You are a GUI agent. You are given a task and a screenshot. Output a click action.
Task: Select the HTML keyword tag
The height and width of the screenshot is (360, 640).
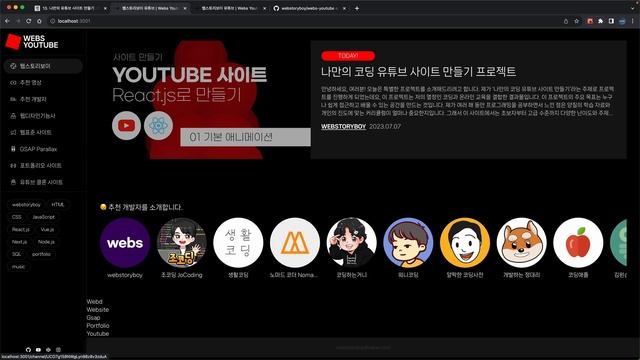click(58, 204)
